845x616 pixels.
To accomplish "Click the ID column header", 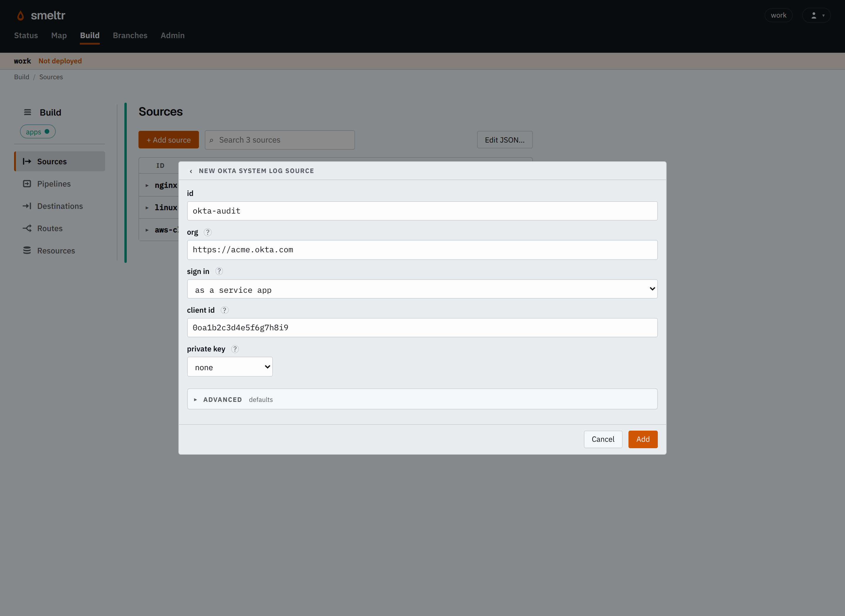I will [160, 165].
